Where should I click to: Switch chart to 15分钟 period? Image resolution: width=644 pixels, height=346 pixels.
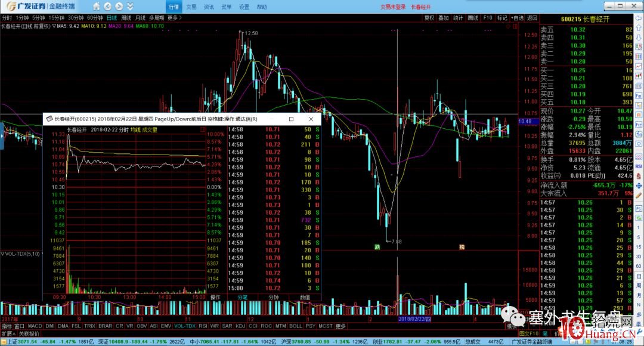click(57, 18)
